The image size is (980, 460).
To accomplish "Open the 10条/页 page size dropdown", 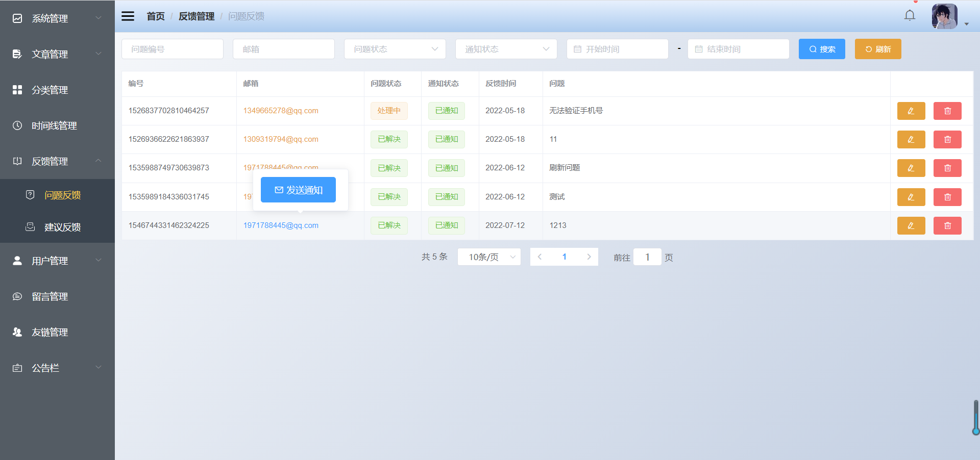I will pos(488,257).
